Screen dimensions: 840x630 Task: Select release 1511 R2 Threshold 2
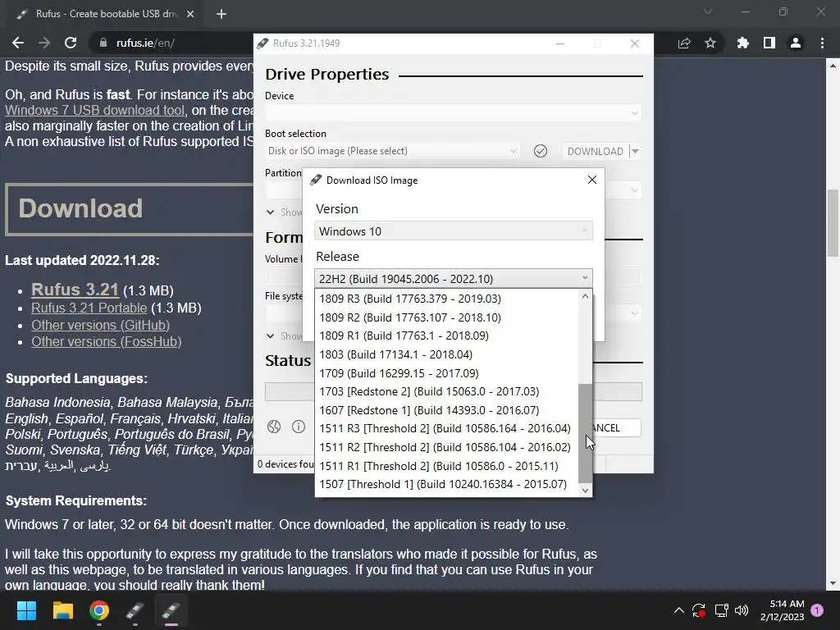[x=446, y=447]
